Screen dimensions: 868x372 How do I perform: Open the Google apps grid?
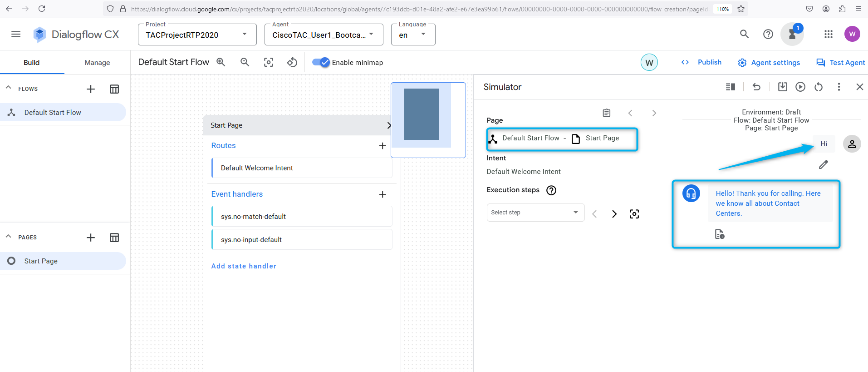point(828,34)
